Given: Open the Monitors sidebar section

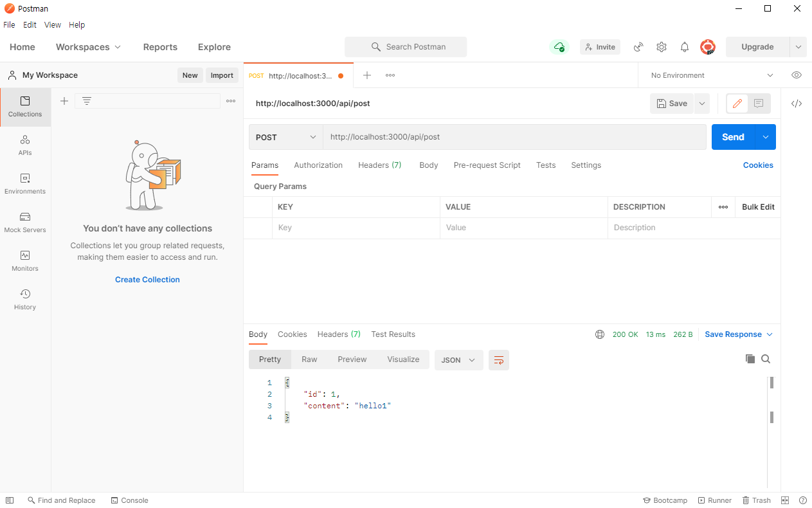Looking at the screenshot, I should coord(25,261).
